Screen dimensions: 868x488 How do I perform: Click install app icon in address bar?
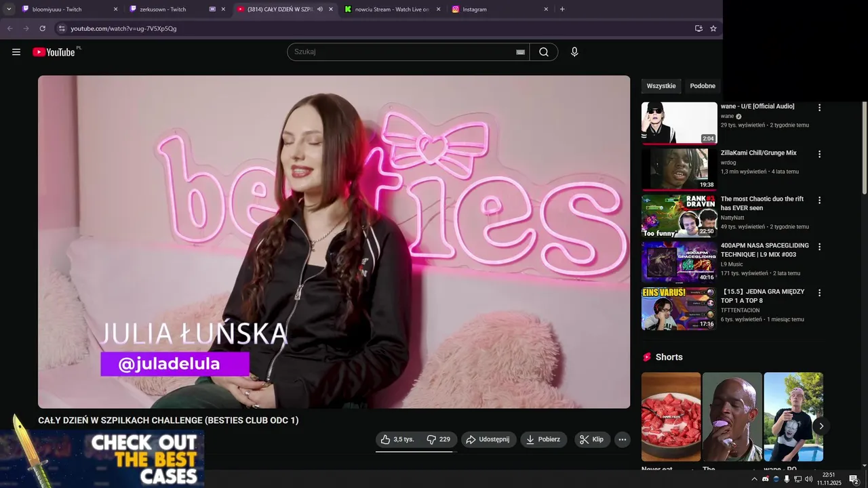tap(698, 28)
